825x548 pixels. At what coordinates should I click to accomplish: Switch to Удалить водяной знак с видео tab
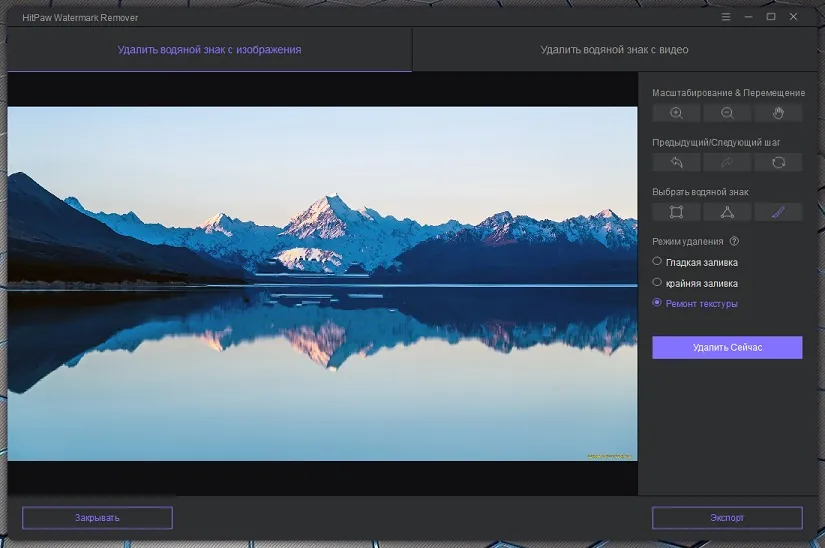click(x=615, y=49)
